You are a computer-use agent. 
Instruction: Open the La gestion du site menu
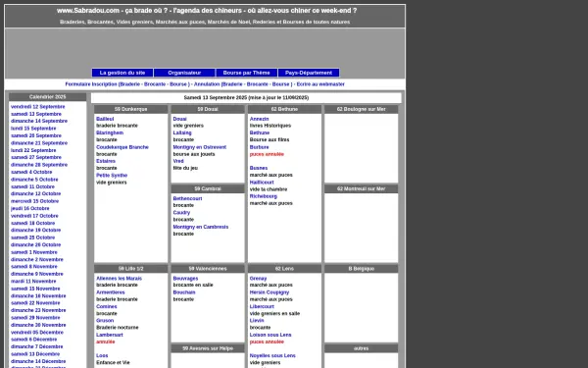(x=122, y=73)
